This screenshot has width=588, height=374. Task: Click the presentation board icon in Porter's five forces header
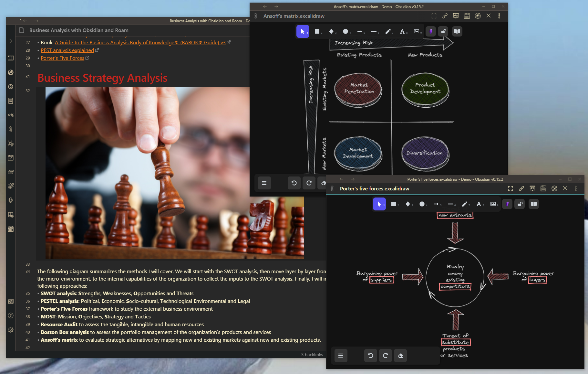click(x=532, y=188)
